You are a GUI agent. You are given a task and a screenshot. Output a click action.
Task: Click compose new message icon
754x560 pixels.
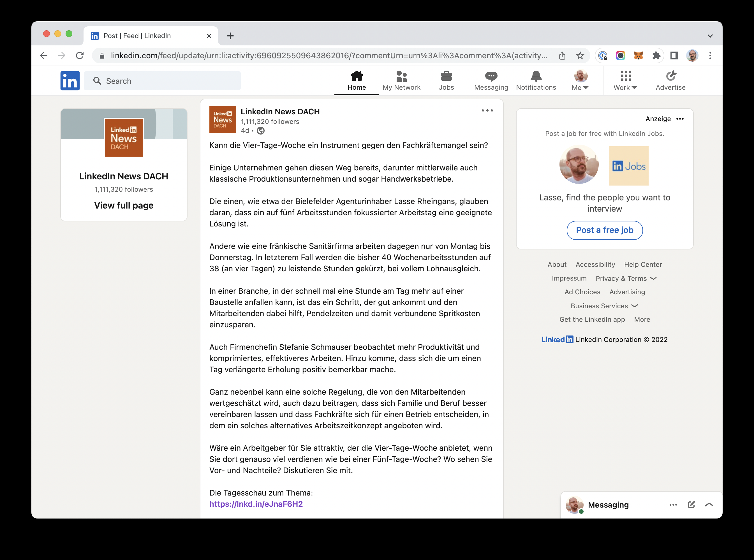point(691,505)
